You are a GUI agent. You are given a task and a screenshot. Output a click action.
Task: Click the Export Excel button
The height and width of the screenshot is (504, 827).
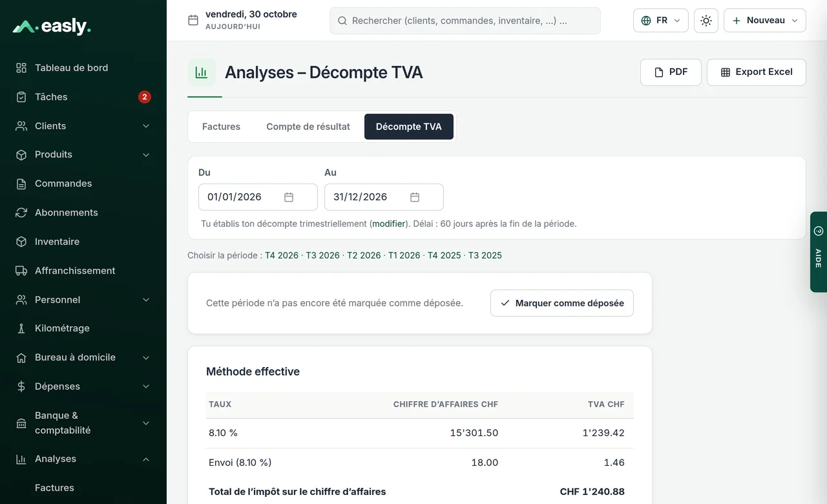[x=757, y=72]
